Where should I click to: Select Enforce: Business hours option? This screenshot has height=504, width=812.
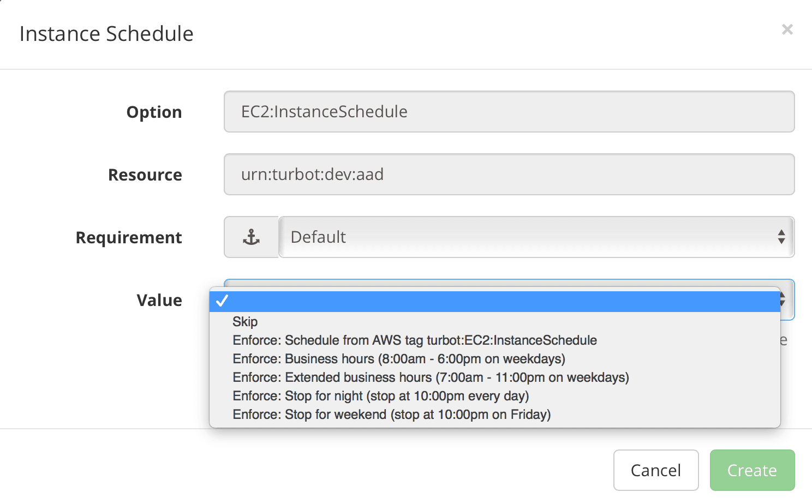coord(495,359)
